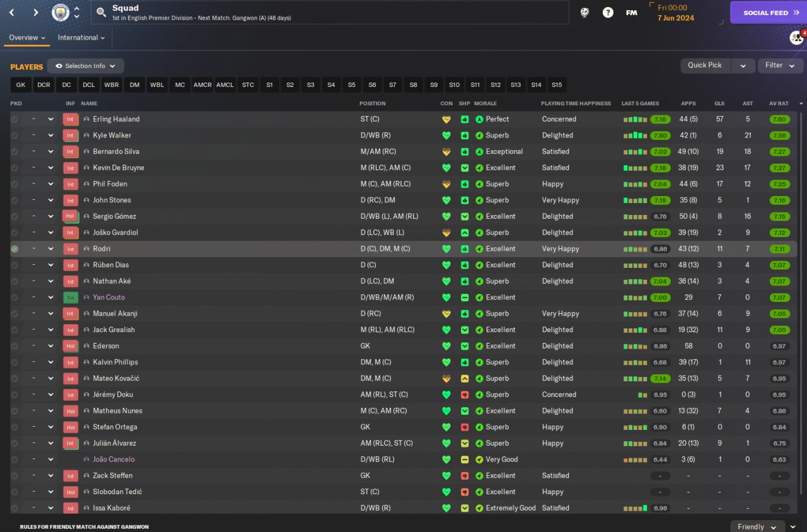Click Jérémy Doku's red sharpness icon

click(x=465, y=395)
